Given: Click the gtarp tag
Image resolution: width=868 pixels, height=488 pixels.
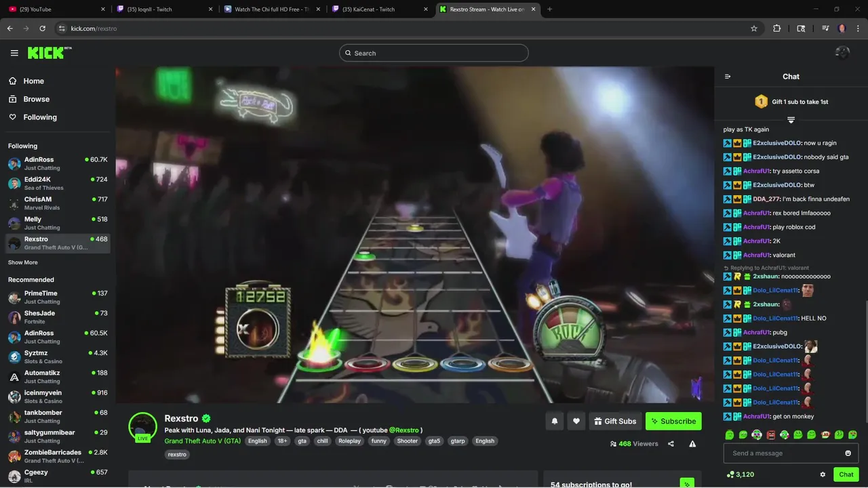Looking at the screenshot, I should click(x=458, y=441).
